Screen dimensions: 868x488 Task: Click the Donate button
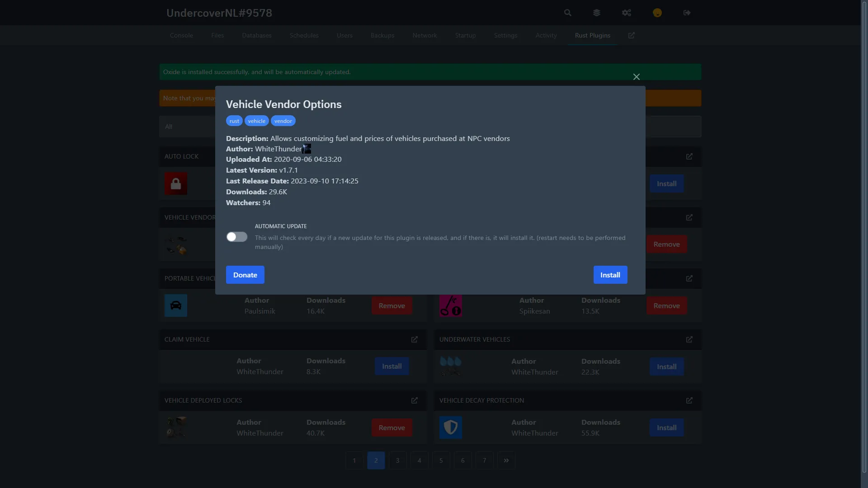click(x=245, y=275)
